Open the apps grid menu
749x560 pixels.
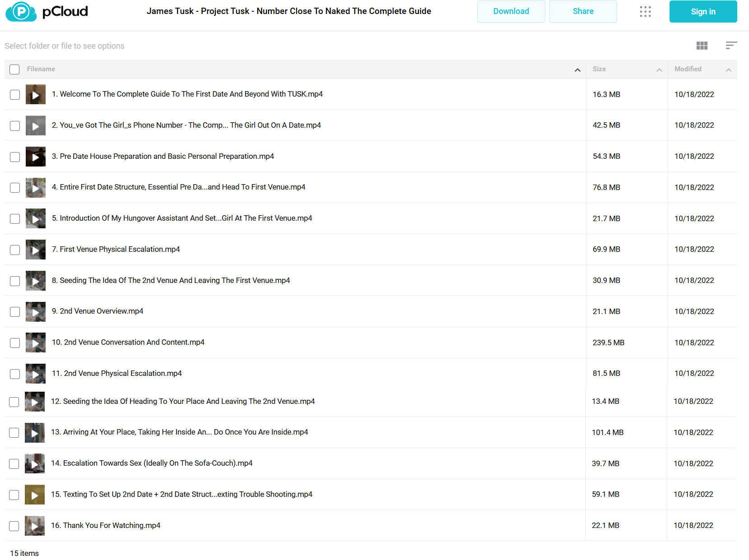pos(645,11)
